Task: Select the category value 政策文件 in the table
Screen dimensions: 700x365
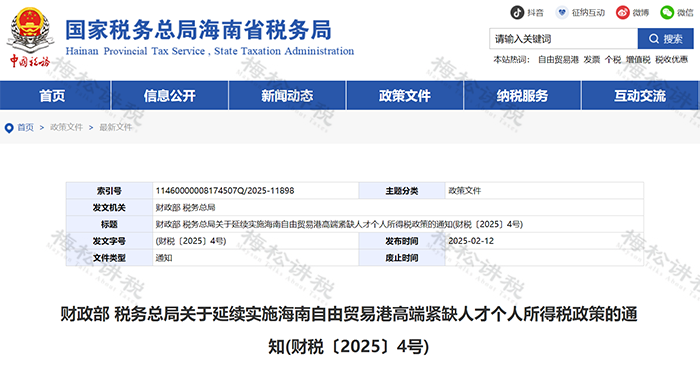Action: pyautogui.click(x=465, y=191)
